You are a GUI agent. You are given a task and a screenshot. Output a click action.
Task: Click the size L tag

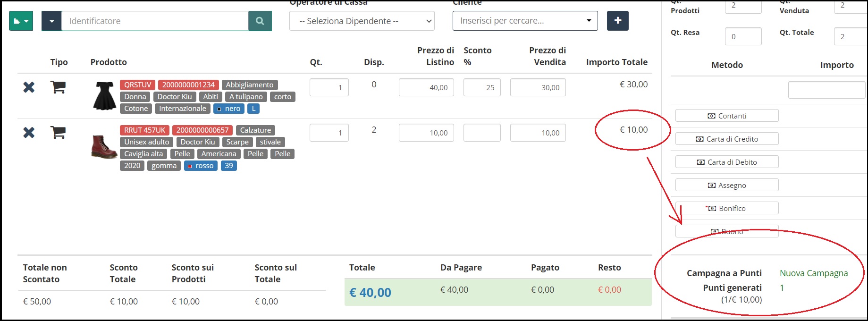253,109
